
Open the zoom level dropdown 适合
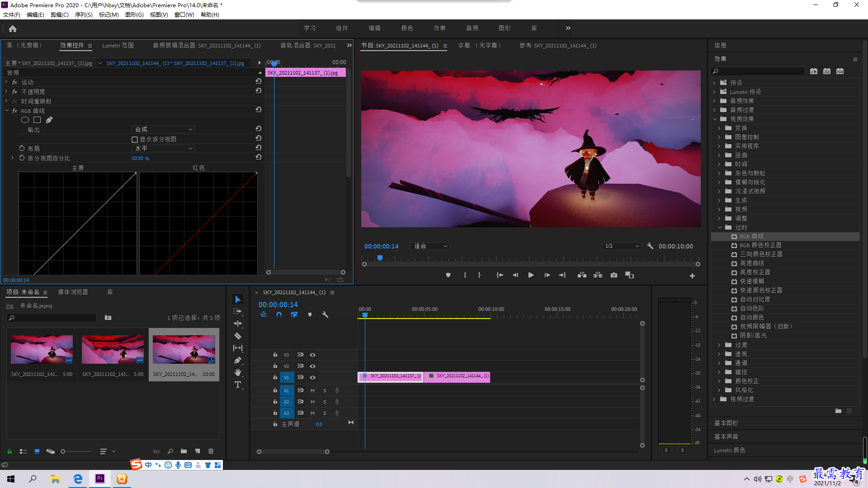tap(430, 246)
